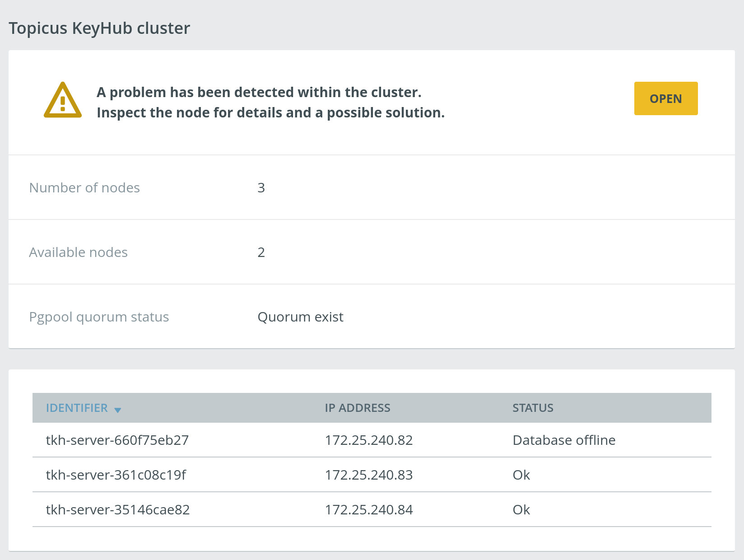Click the warning triangle icon
The width and height of the screenshot is (744, 560).
click(63, 100)
